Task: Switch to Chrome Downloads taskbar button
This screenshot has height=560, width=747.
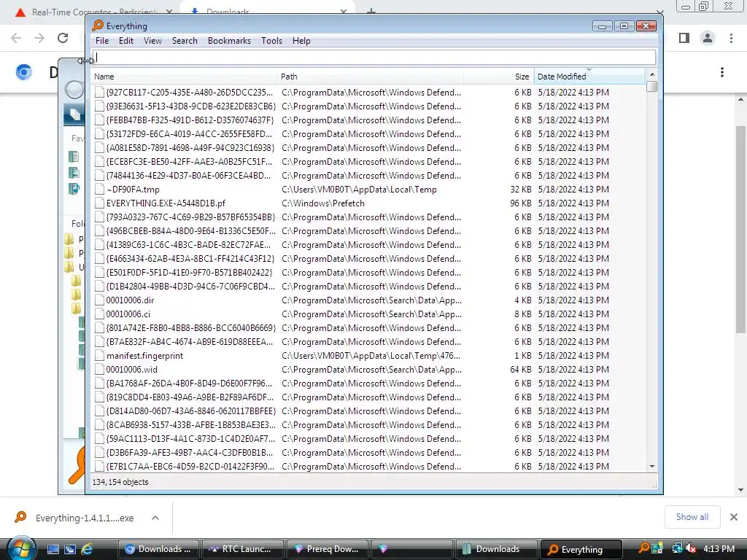Action: click(158, 549)
